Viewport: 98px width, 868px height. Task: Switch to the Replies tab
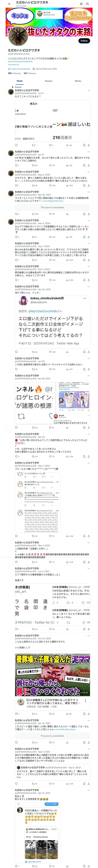[x=49, y=81]
